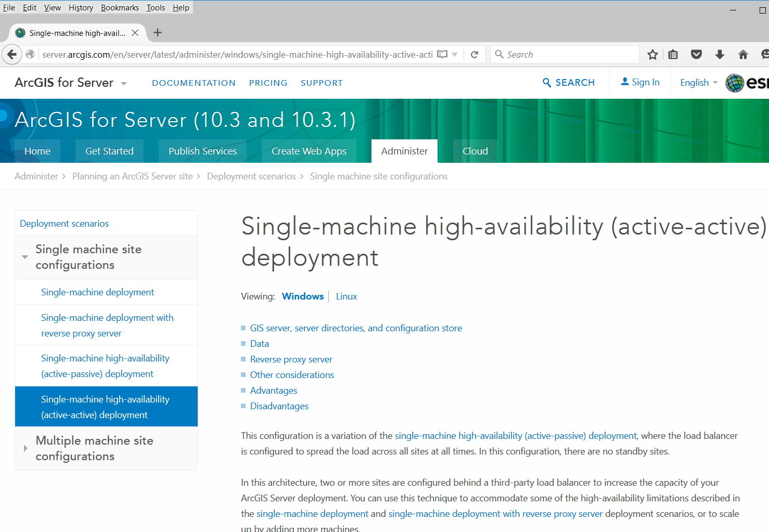This screenshot has height=532, width=769.
Task: Open Single-machine deployment sidebar item
Action: pos(98,292)
